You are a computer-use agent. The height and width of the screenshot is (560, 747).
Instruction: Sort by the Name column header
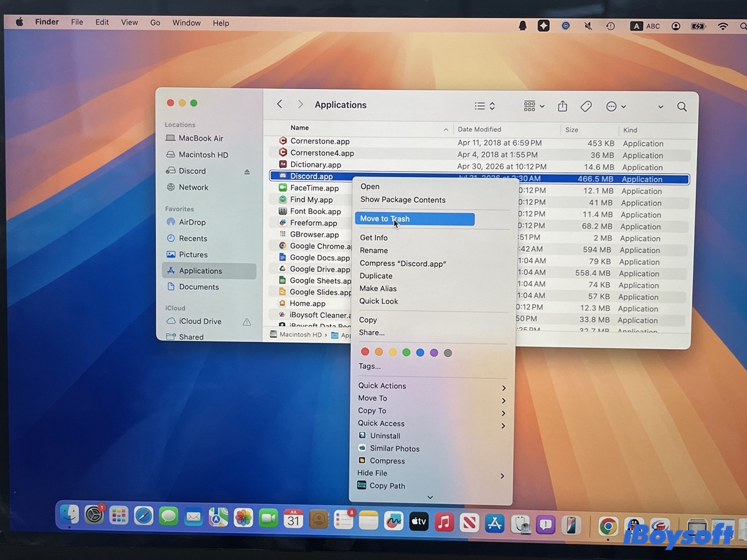point(299,128)
